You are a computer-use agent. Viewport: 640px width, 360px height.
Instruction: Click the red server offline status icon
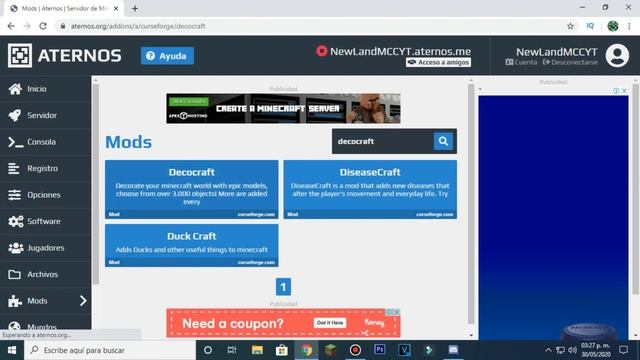(322, 51)
